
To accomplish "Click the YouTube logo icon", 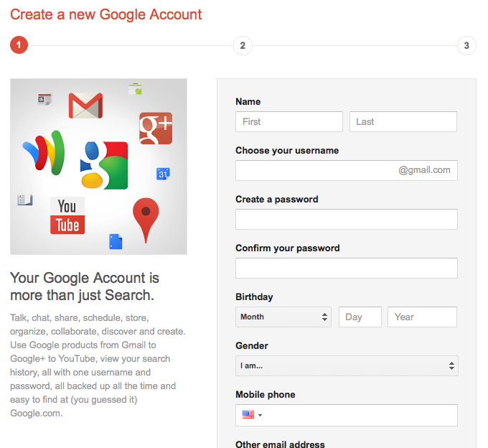I will [x=67, y=215].
